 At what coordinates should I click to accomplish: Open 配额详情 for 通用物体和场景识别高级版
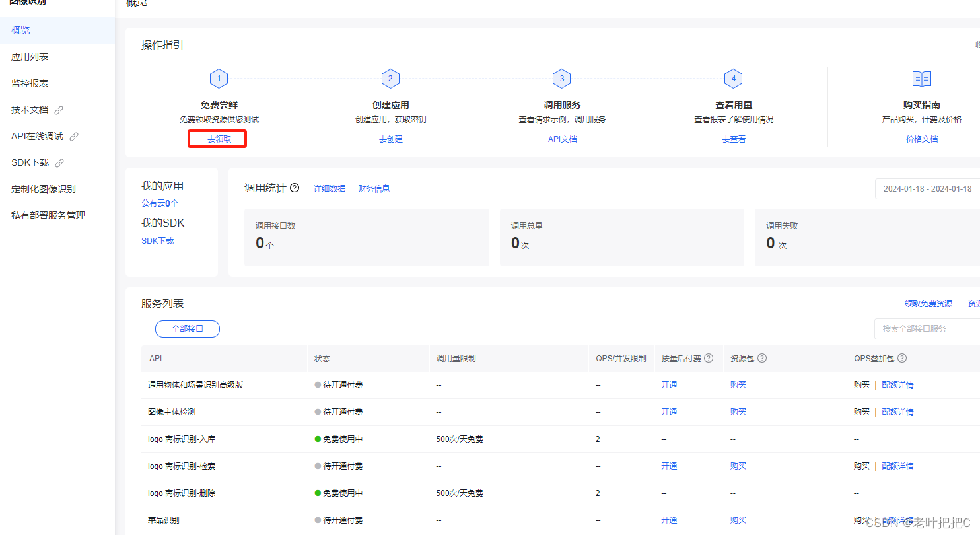[x=897, y=384]
